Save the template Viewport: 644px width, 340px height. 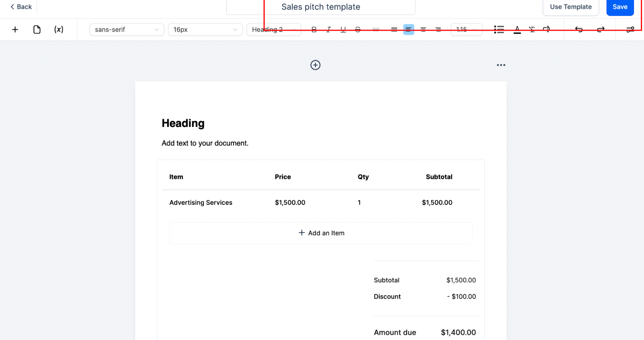pos(620,7)
